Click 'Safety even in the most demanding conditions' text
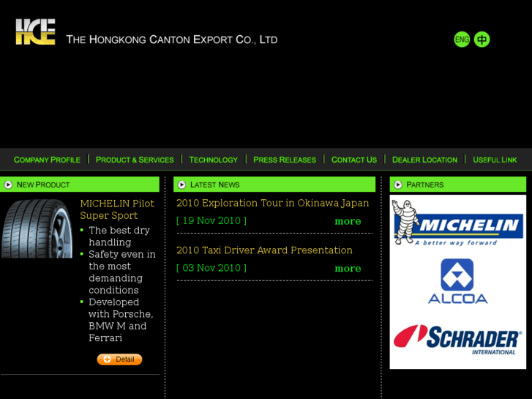The width and height of the screenshot is (532, 399). pyautogui.click(x=122, y=272)
